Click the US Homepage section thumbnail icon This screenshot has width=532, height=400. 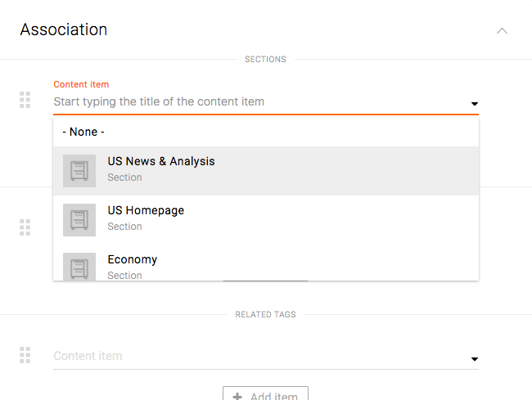(79, 219)
